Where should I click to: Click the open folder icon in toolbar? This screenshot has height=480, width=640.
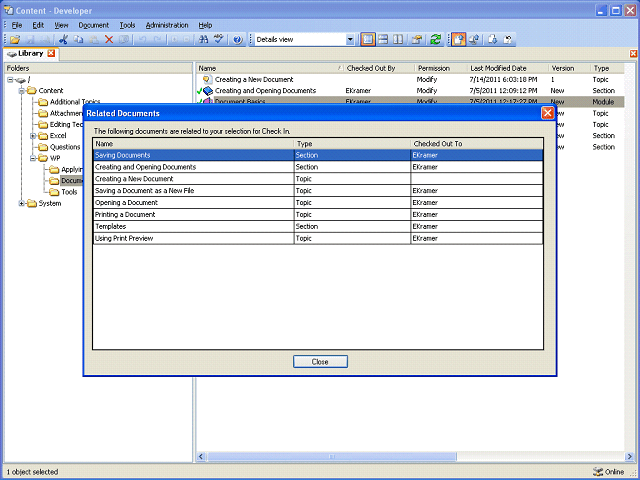(x=16, y=39)
